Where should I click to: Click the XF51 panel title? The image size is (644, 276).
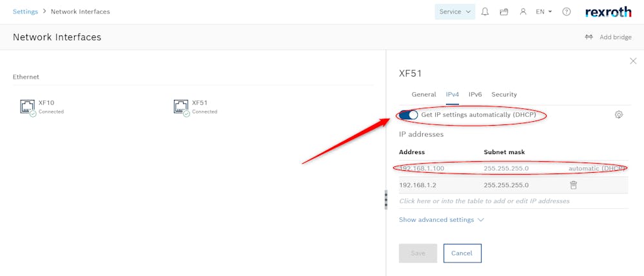tap(410, 74)
